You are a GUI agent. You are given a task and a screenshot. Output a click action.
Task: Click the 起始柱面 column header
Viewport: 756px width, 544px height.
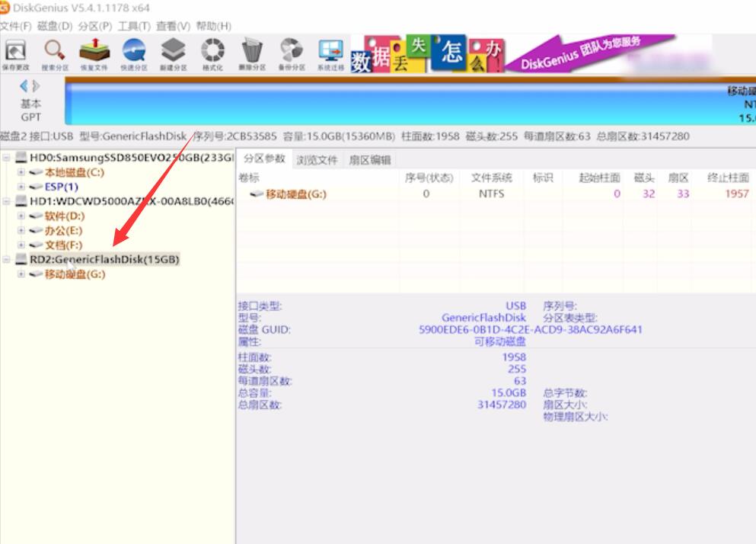point(599,178)
